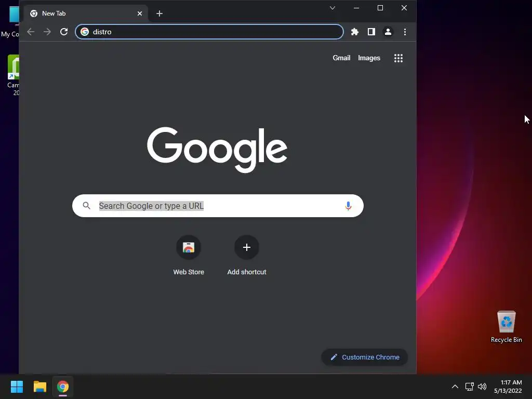Screen dimensions: 532x399
Task: Start voice search with microphone icon
Action: pos(348,206)
